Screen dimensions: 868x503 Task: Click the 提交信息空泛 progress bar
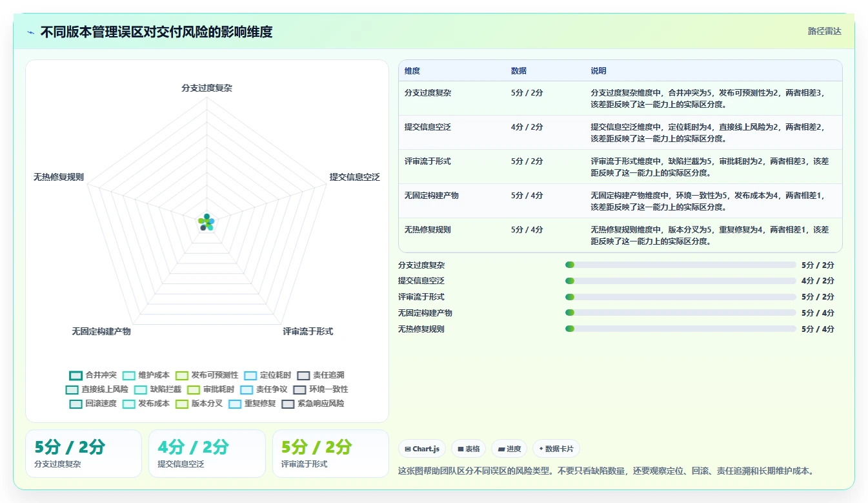tap(681, 281)
